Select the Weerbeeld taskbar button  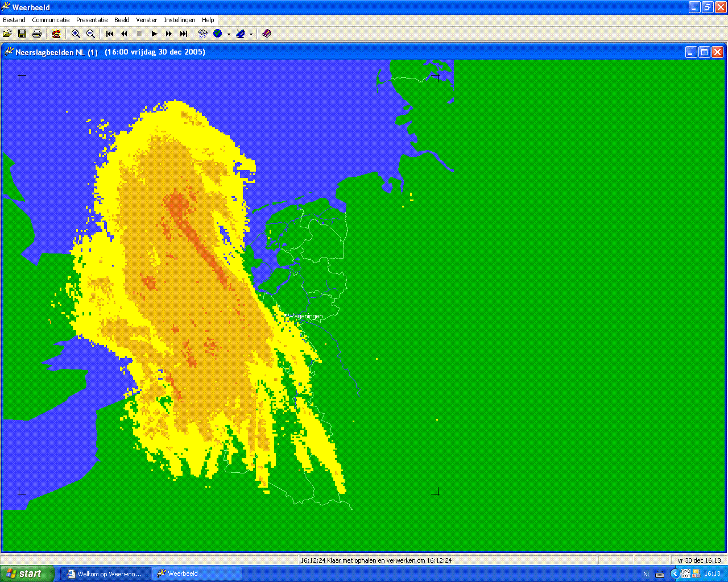click(197, 574)
